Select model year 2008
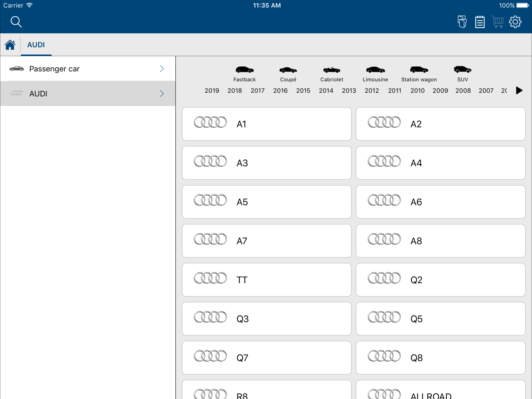Image resolution: width=532 pixels, height=399 pixels. pyautogui.click(x=463, y=91)
